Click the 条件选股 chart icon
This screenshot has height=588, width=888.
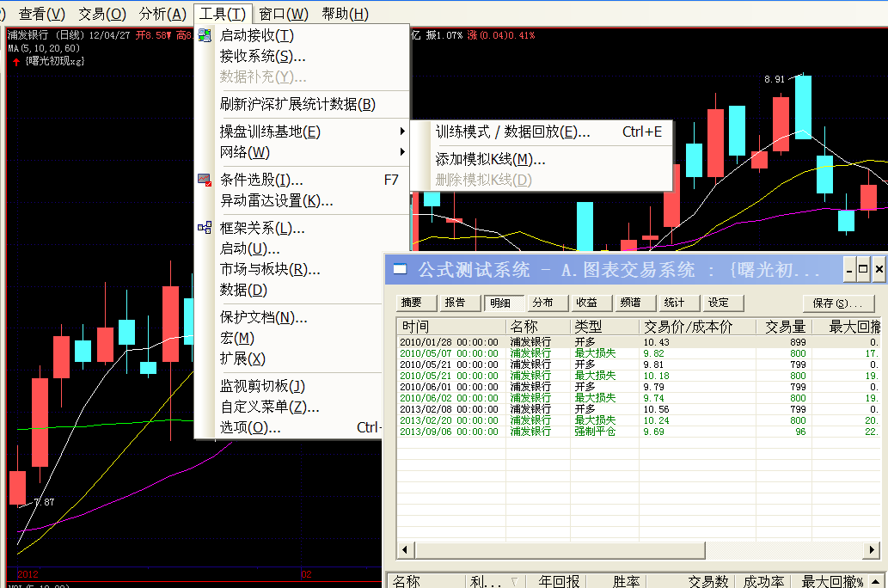204,181
